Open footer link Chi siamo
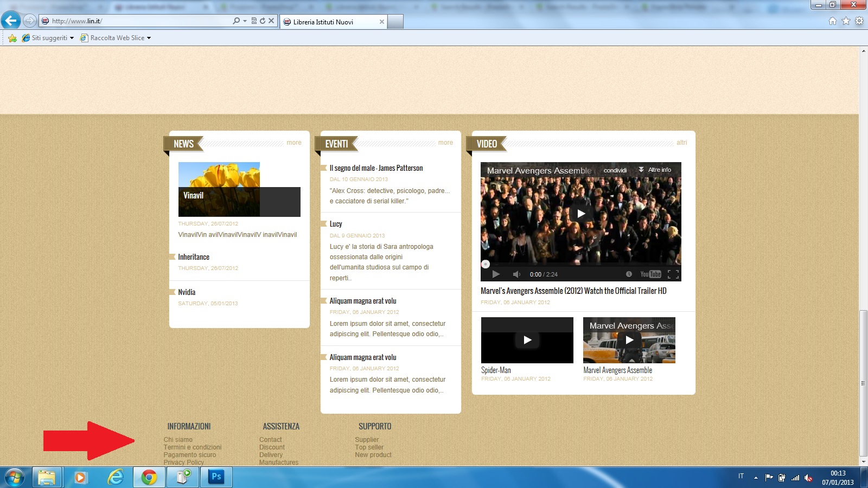 click(x=178, y=440)
